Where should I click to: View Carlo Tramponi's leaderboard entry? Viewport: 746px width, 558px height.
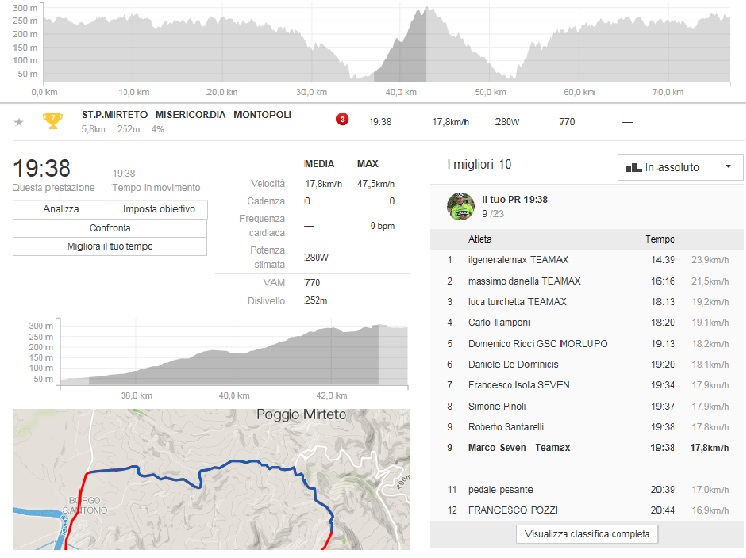click(x=499, y=323)
